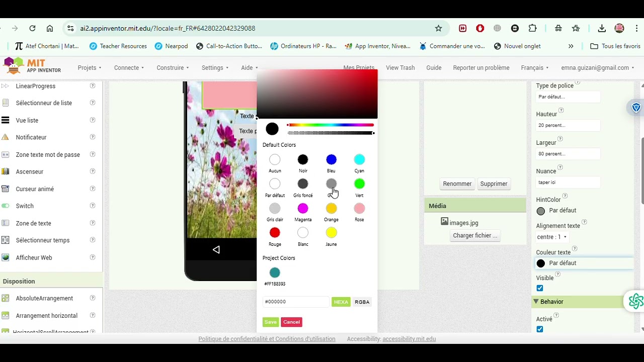644x362 pixels.
Task: Pick the Bleu default color swatch
Action: 331,160
